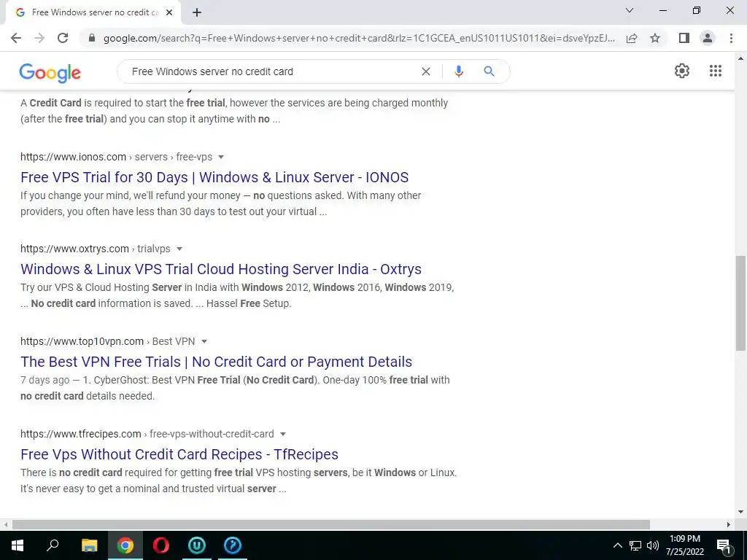This screenshot has width=747, height=560.
Task: Open File Explorer from taskbar
Action: pos(89,545)
